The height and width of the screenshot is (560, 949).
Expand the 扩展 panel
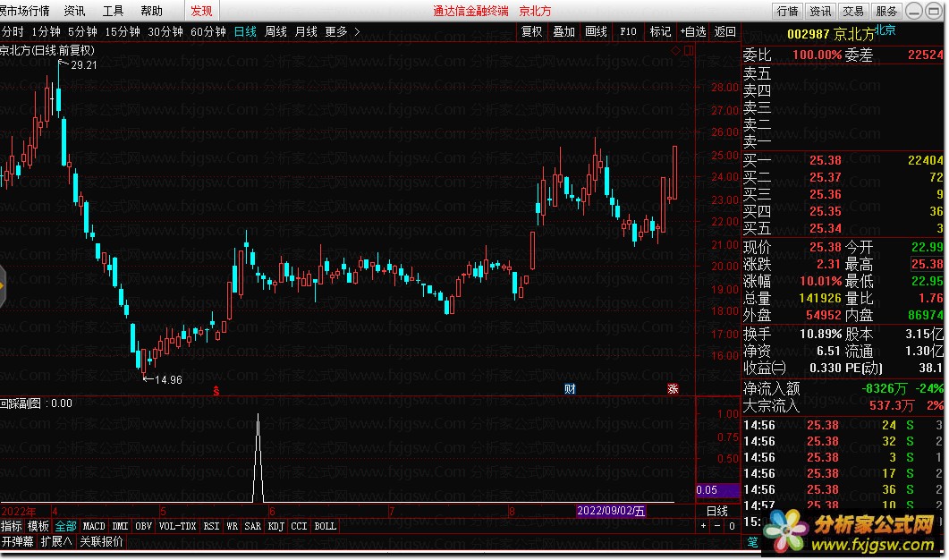56,541
